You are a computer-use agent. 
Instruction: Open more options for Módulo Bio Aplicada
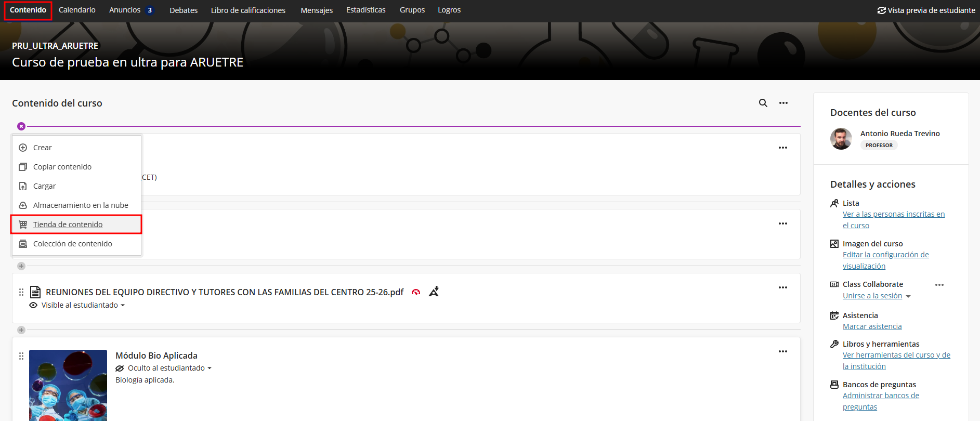[x=782, y=351]
